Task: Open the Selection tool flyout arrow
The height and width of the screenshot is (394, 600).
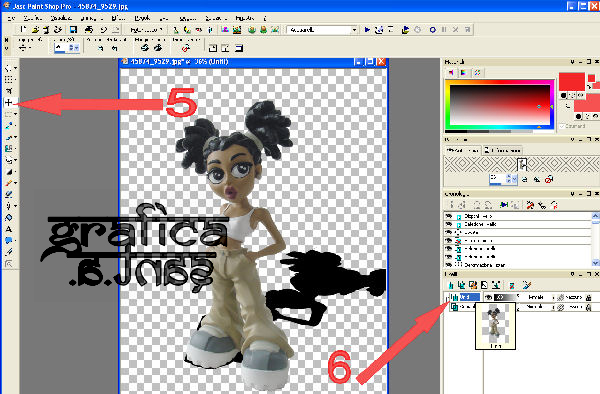Action: (x=15, y=114)
